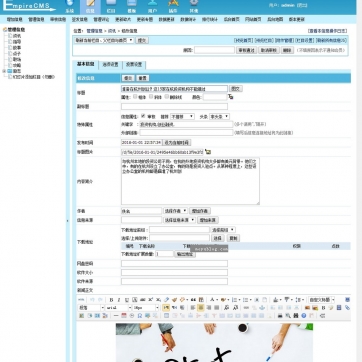Click the 内容简介 text area

click(x=190, y=181)
